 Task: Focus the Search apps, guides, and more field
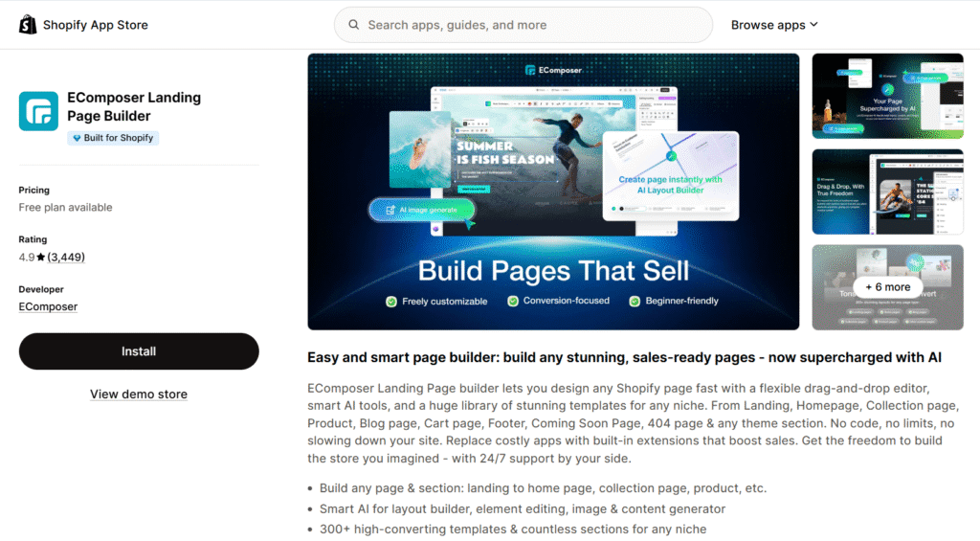tap(523, 24)
